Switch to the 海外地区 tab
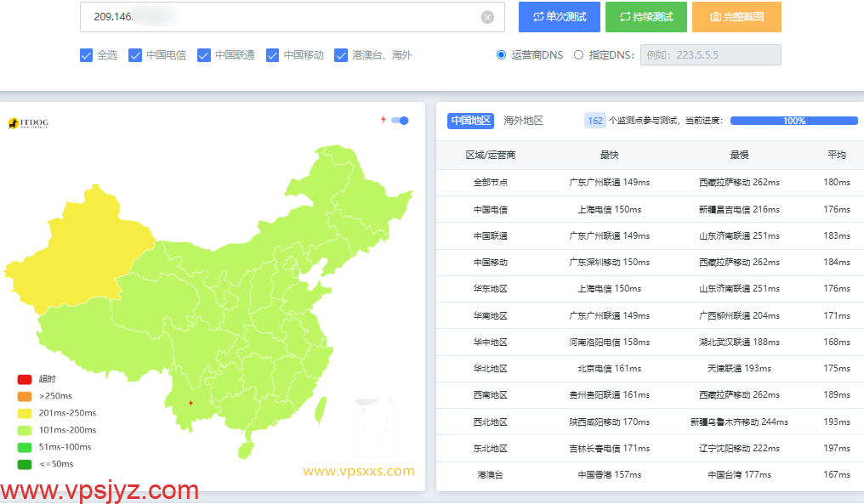Screen dimensions: 864x504 click(523, 121)
